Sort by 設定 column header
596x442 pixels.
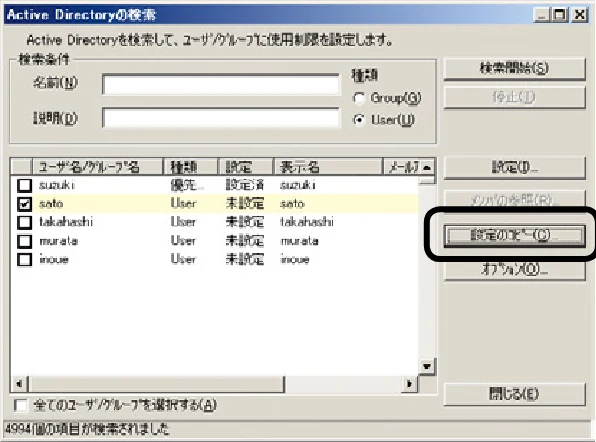[246, 167]
